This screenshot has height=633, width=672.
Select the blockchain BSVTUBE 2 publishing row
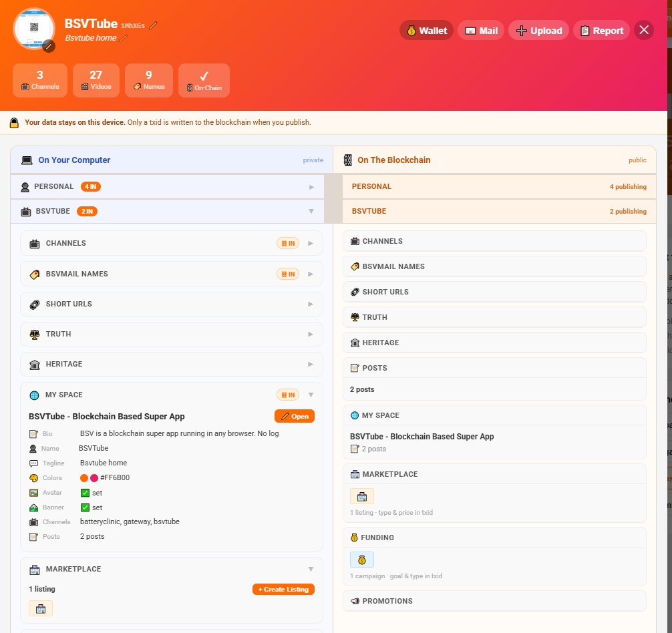point(499,211)
